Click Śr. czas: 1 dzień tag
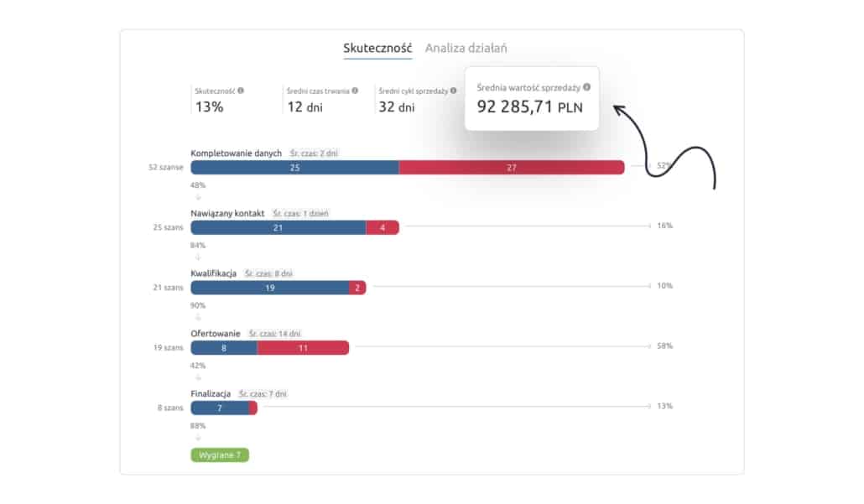Viewport: 864px width, 504px height. point(301,213)
